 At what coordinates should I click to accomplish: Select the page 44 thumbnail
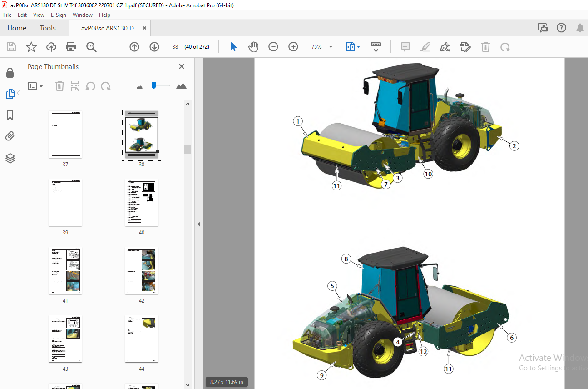(142, 339)
